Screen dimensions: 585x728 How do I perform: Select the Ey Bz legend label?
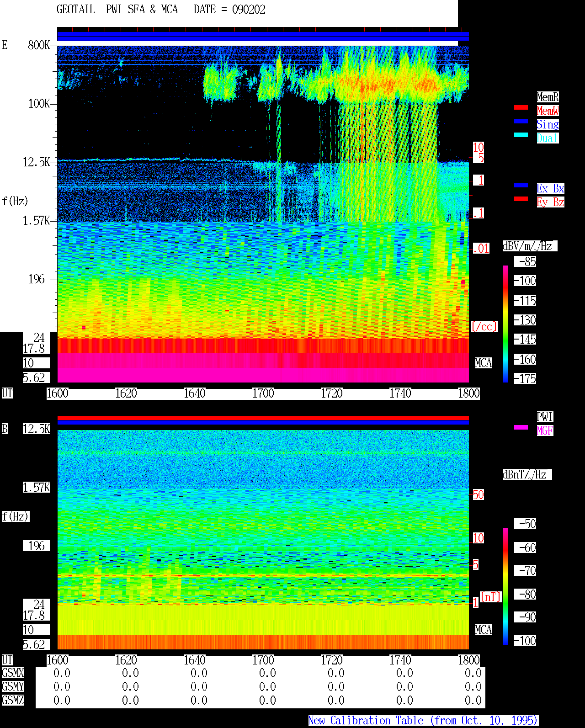(x=550, y=202)
